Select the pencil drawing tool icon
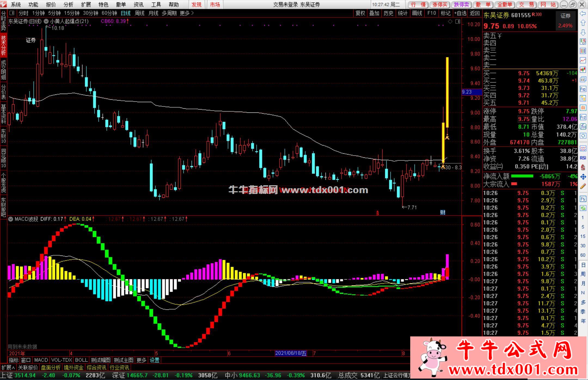The height and width of the screenshot is (380, 588). click(583, 186)
